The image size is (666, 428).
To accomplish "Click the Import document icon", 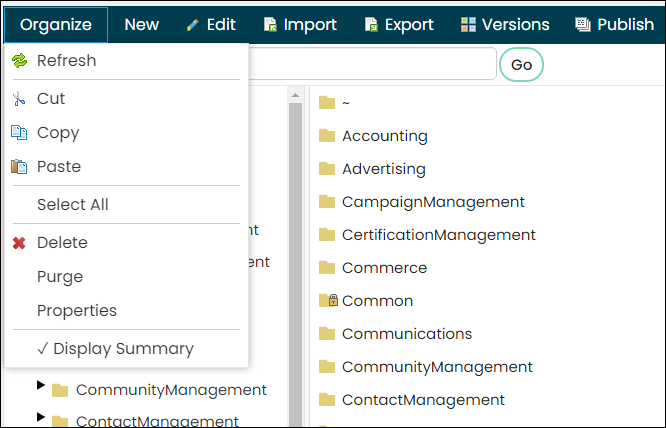I will (x=271, y=25).
